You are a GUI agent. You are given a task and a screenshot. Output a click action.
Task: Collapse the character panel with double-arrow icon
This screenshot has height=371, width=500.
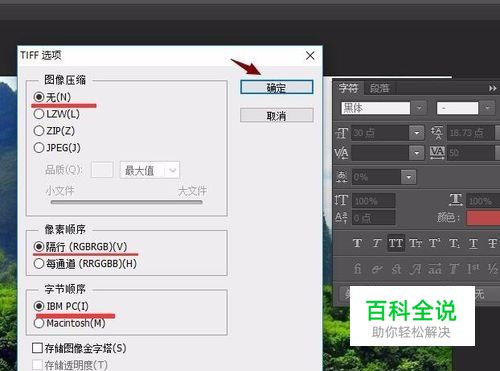click(492, 88)
